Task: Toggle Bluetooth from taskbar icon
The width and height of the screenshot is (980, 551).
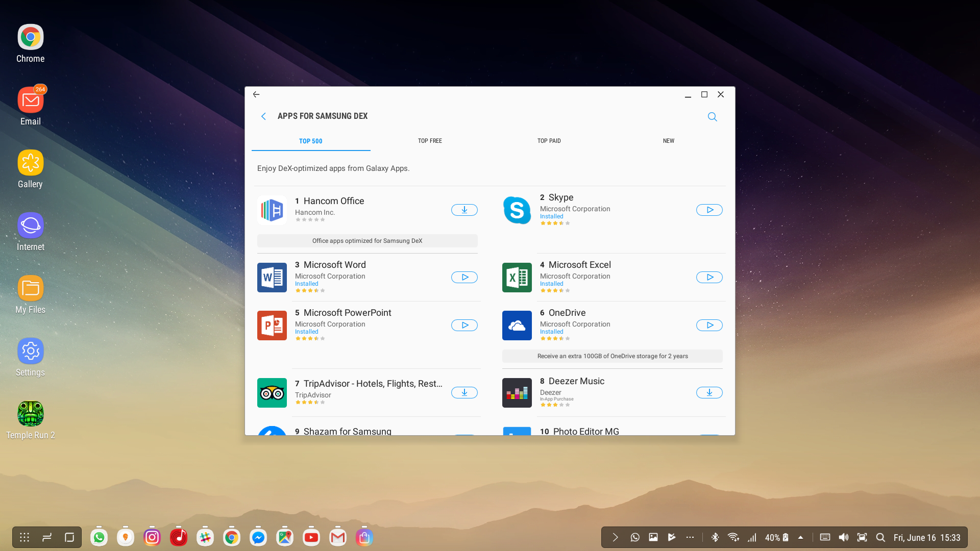Action: coord(715,537)
